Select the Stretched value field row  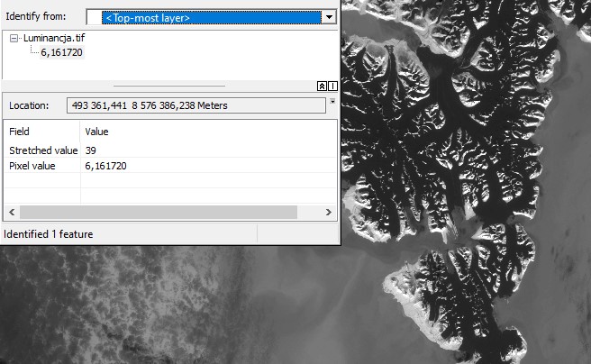click(x=42, y=150)
